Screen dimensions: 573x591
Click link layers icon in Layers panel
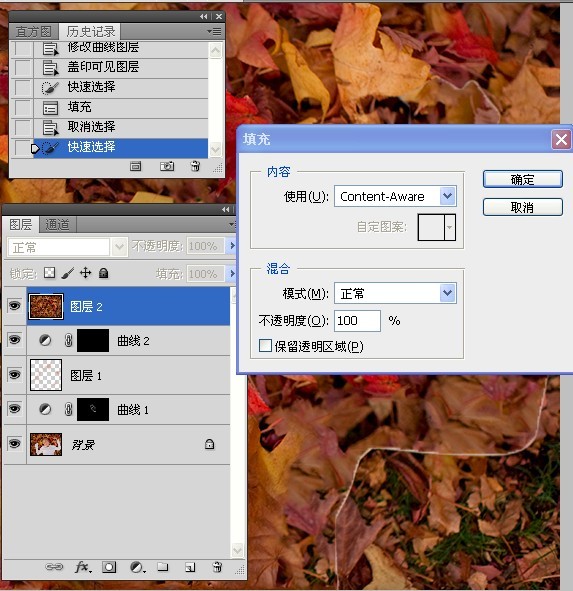click(54, 567)
